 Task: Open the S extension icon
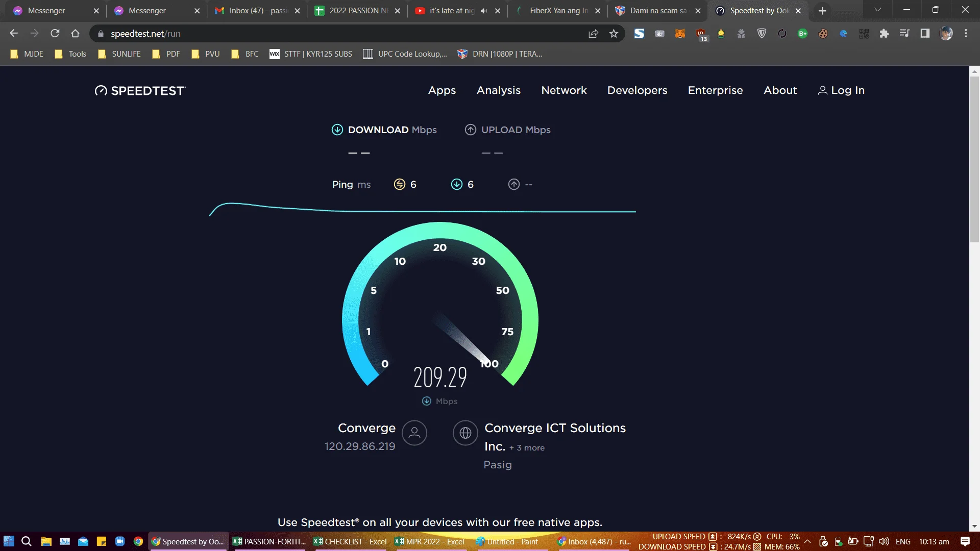tap(639, 34)
